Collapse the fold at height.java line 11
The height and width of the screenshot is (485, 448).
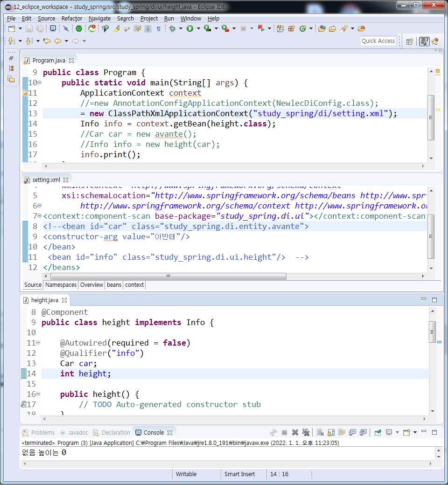(x=38, y=343)
